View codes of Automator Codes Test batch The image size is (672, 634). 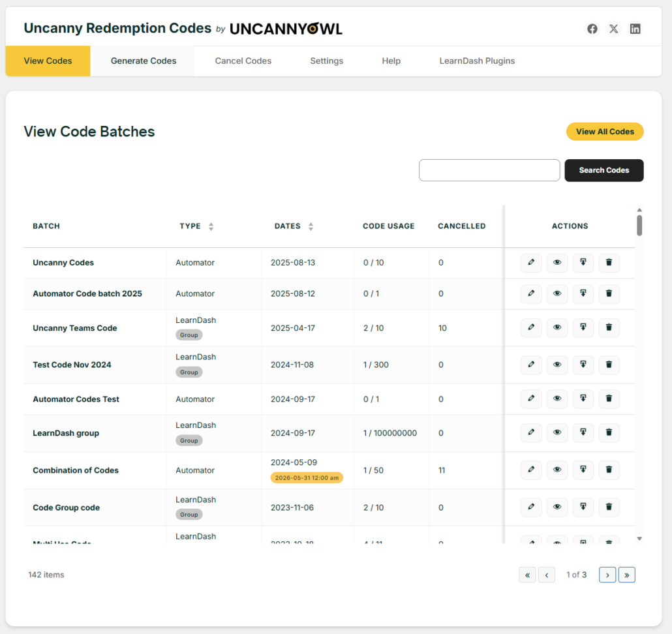(557, 399)
